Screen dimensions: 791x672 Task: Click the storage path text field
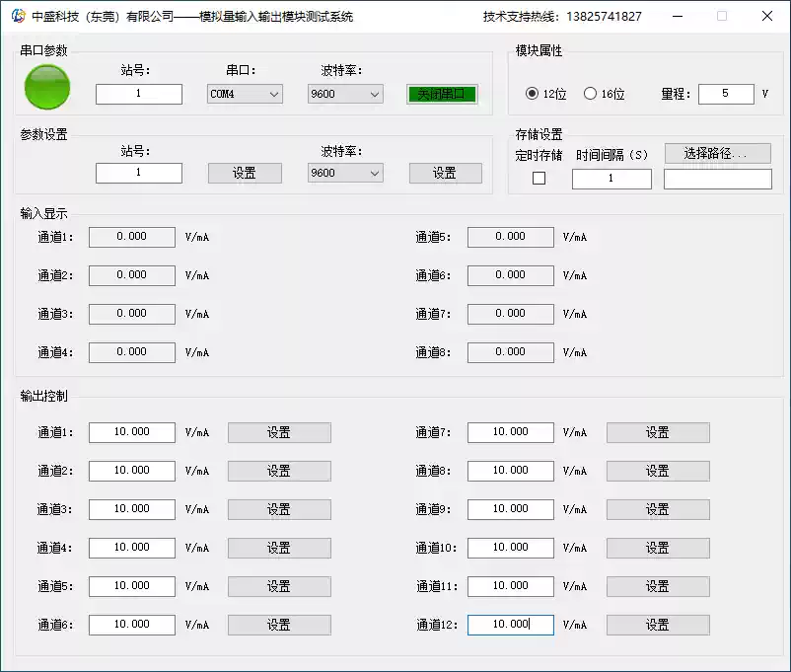tap(717, 179)
